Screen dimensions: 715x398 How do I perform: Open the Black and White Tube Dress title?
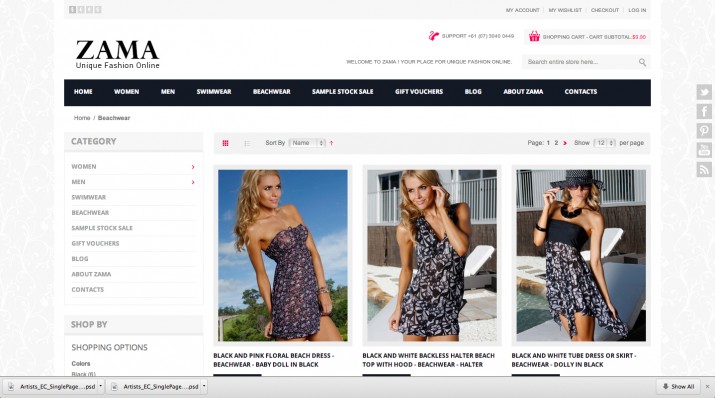coord(574,360)
